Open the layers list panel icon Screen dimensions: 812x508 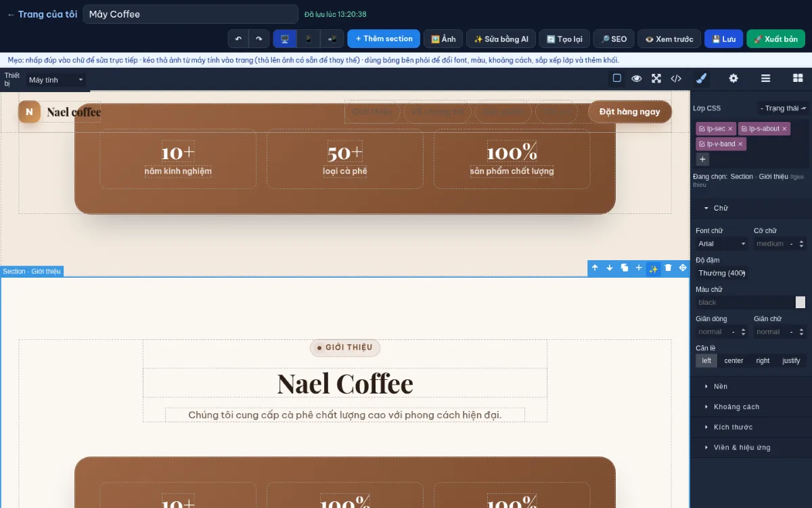tap(766, 79)
